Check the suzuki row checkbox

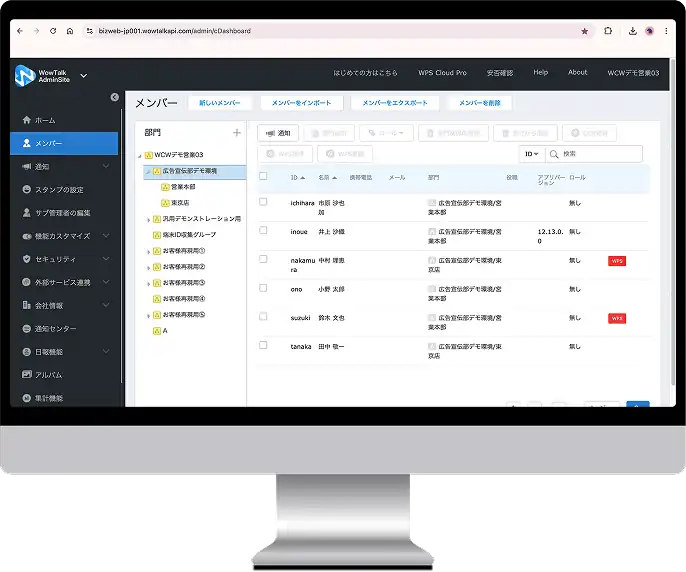click(263, 316)
